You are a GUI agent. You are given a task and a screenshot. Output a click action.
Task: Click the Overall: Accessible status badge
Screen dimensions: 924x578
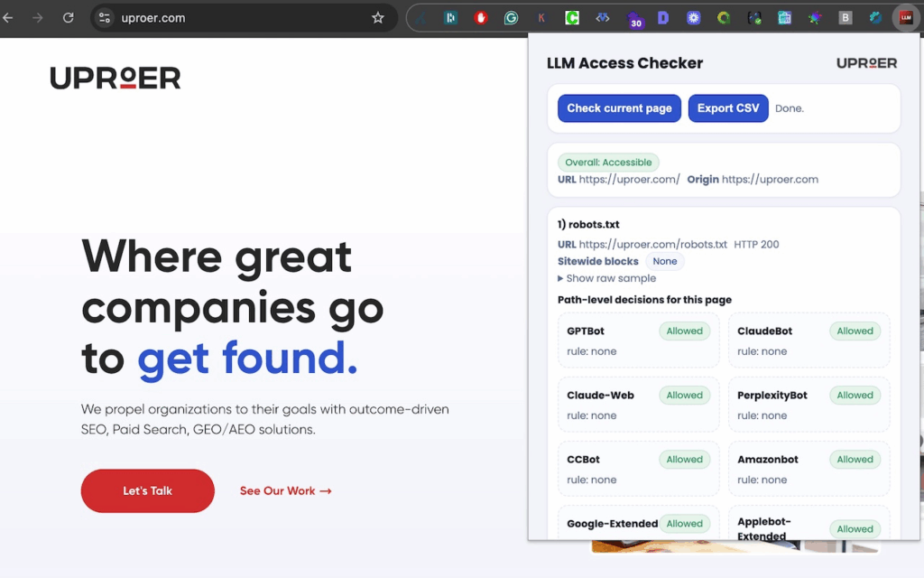click(608, 163)
